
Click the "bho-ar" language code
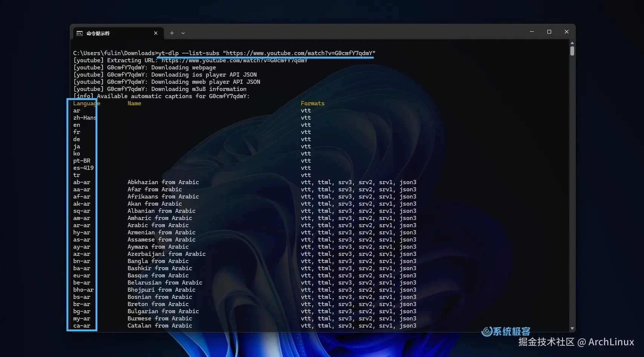tap(83, 290)
